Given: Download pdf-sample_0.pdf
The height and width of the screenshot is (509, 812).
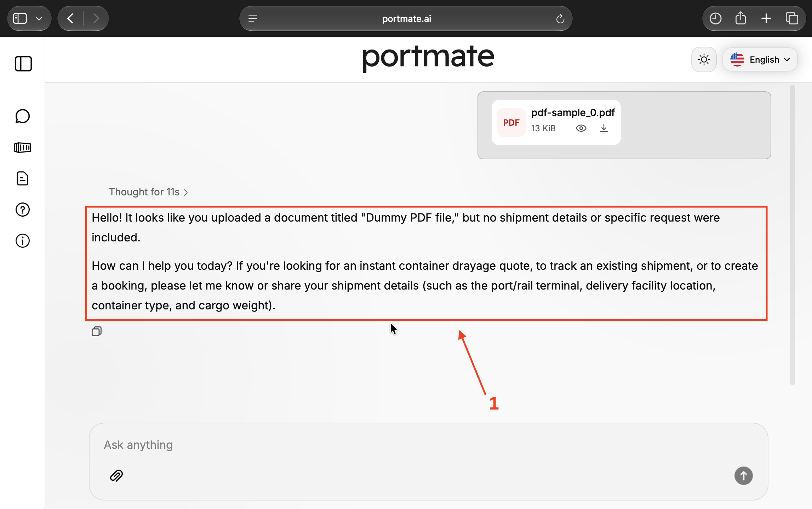Looking at the screenshot, I should [x=604, y=128].
